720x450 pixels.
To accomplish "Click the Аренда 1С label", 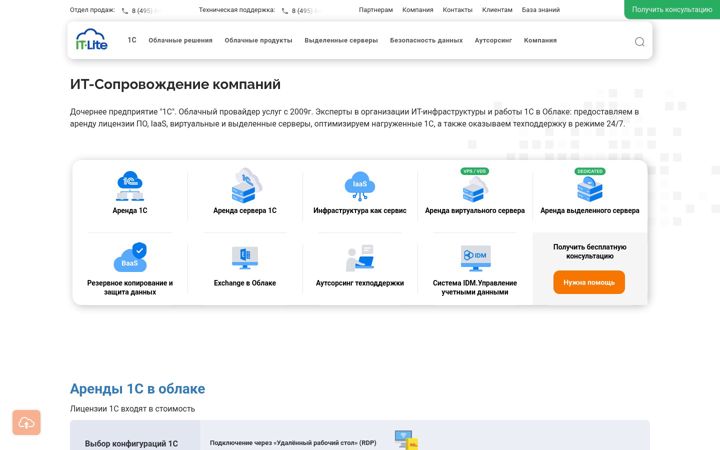I will 130,211.
